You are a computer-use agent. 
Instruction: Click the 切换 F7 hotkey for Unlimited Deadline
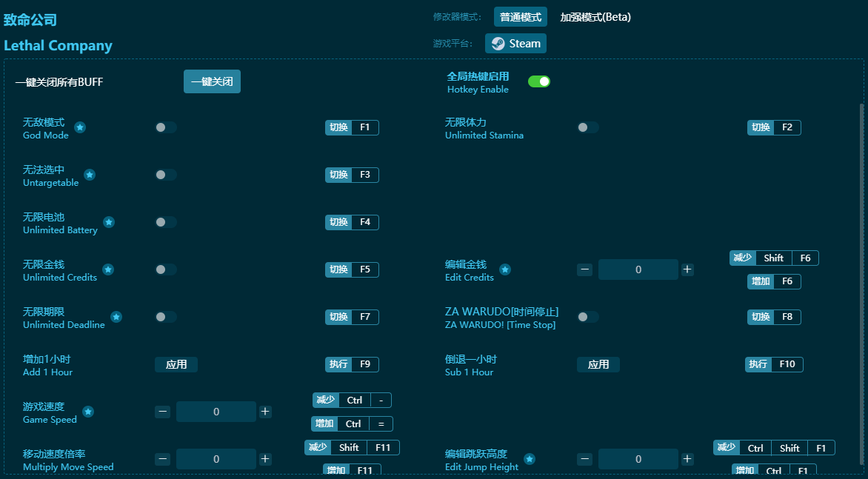point(352,317)
